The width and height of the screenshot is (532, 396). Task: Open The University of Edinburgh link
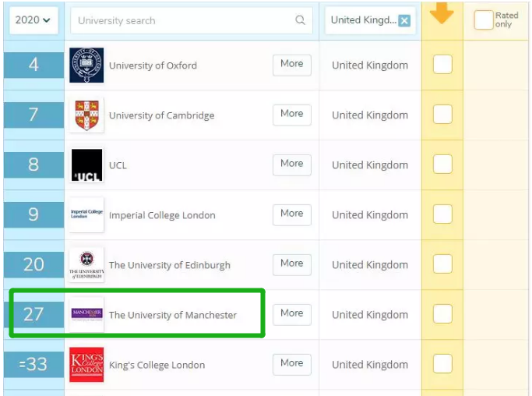click(x=169, y=265)
